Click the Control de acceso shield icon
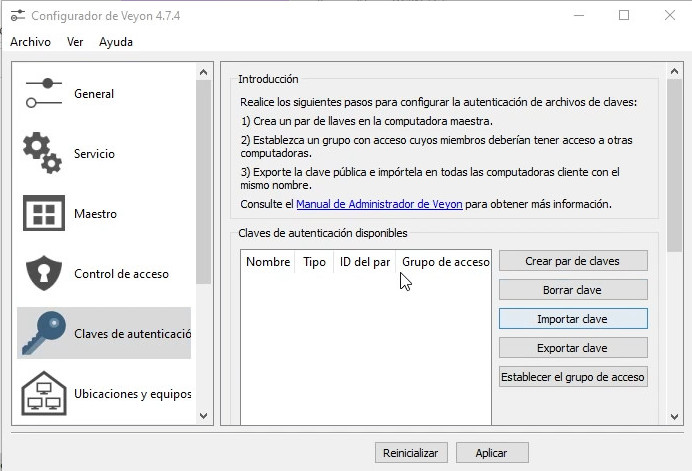 pyautogui.click(x=44, y=273)
